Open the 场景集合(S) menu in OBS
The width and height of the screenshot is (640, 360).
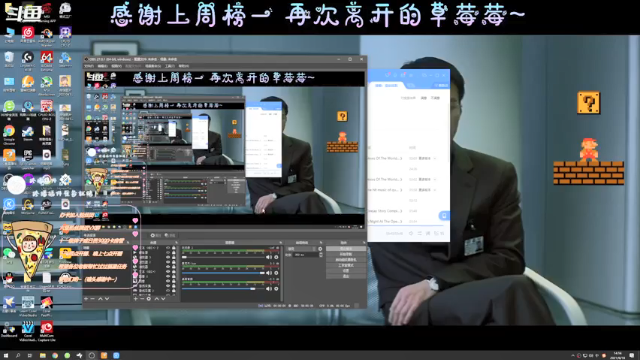tap(153, 66)
